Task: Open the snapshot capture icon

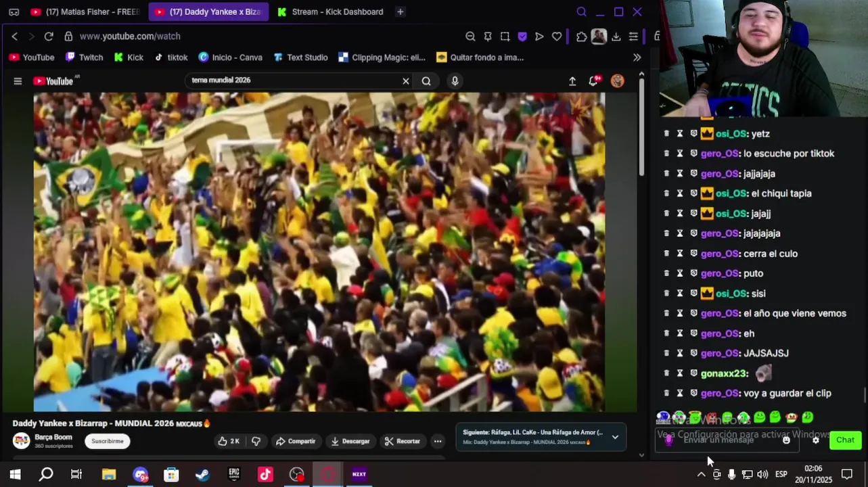Action: coord(505,37)
